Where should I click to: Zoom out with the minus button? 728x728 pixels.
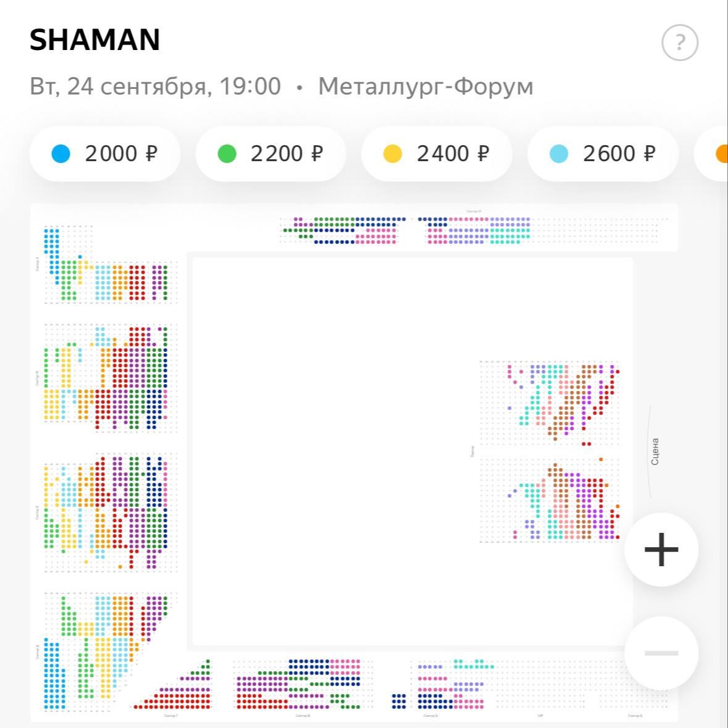point(661,653)
